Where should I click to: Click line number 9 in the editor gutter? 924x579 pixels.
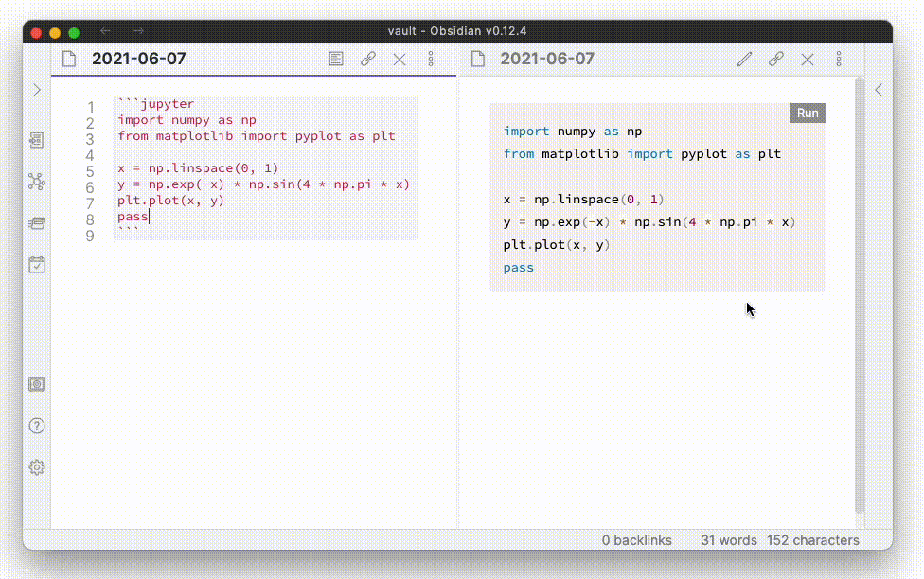click(x=90, y=237)
